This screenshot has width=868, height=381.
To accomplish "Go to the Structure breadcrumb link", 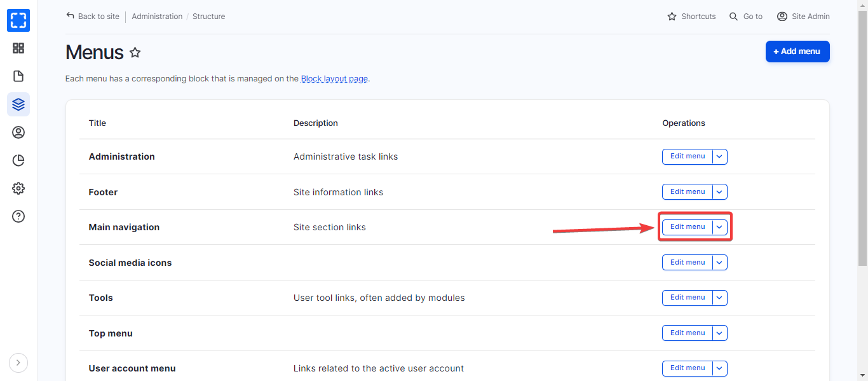I will tap(208, 17).
